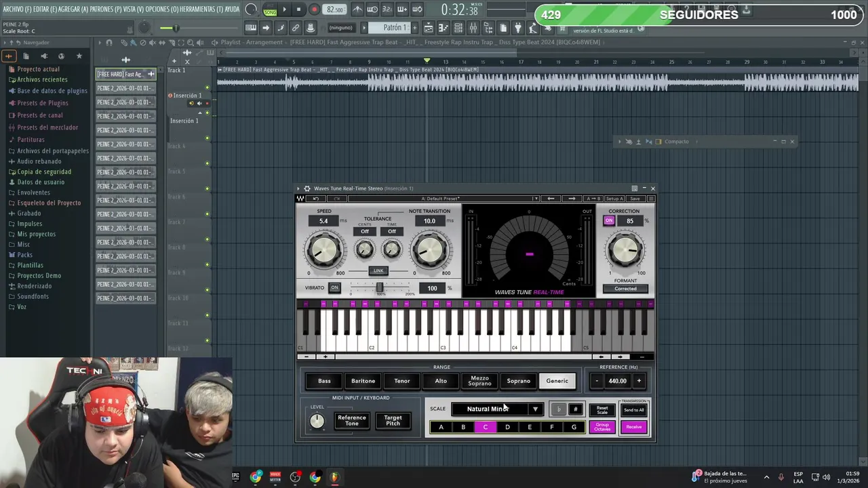This screenshot has height=488, width=868.
Task: Click the Send to All transmission button
Action: (x=634, y=410)
